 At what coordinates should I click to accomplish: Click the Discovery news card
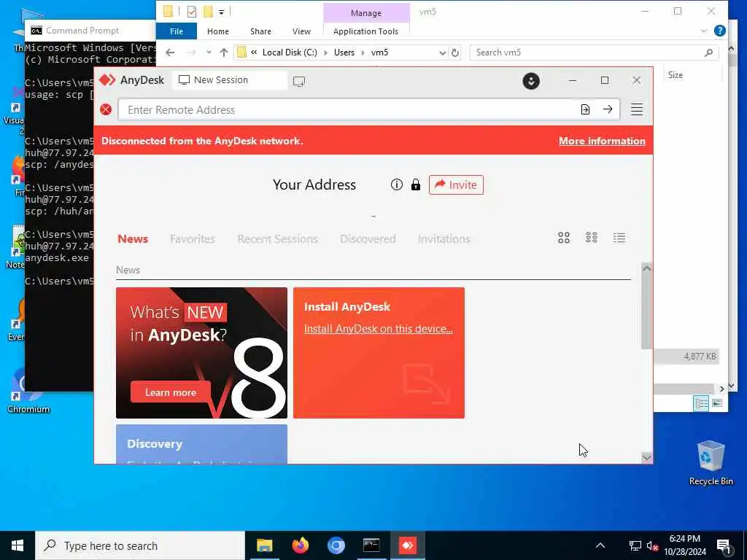[x=201, y=444]
